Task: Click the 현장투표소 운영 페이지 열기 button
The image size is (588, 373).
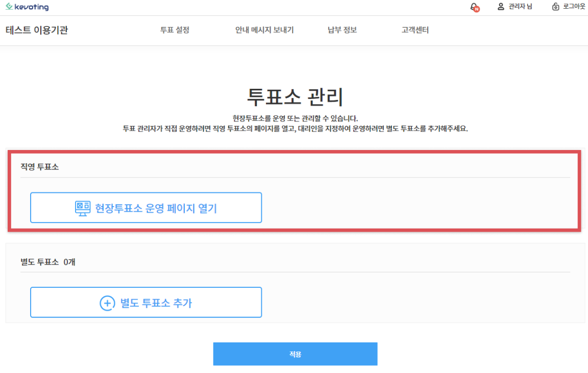Action: (x=146, y=208)
